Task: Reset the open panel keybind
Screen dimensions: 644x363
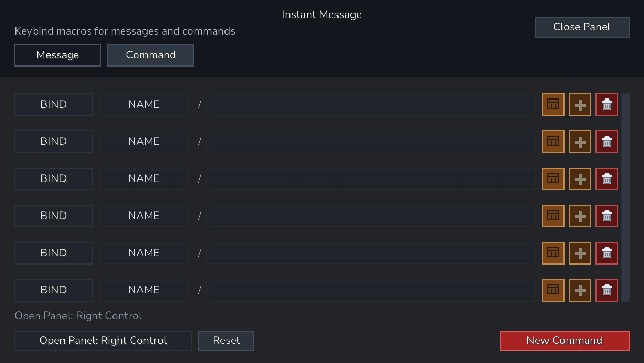Action: [x=226, y=341]
